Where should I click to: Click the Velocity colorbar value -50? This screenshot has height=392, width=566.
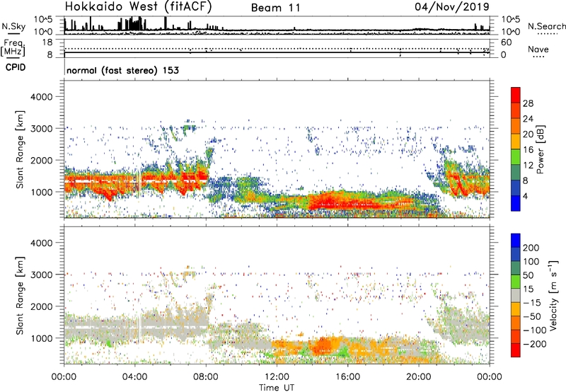click(532, 316)
